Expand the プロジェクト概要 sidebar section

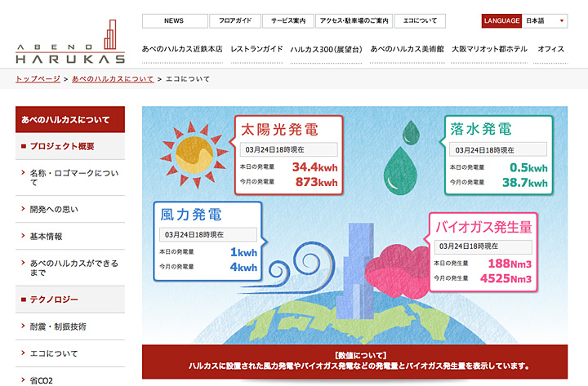[x=70, y=147]
